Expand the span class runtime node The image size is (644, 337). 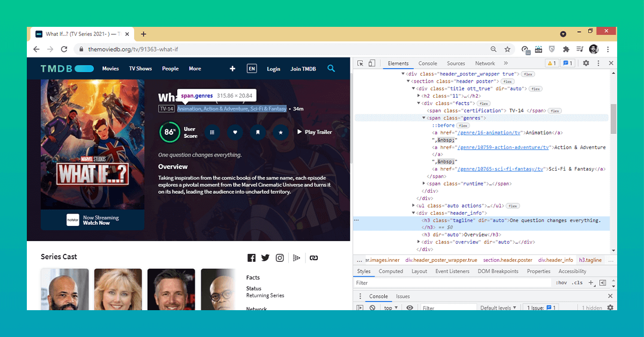(x=424, y=184)
